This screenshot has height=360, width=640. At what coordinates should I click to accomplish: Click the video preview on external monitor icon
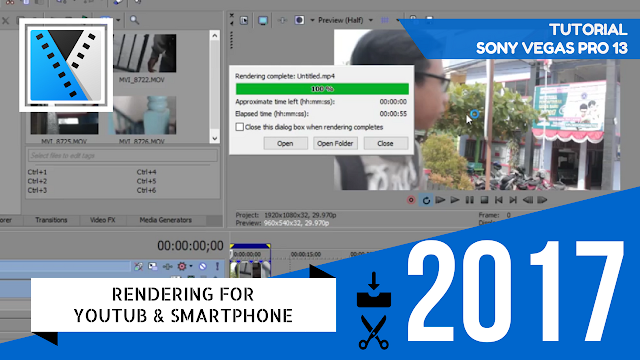click(x=263, y=20)
